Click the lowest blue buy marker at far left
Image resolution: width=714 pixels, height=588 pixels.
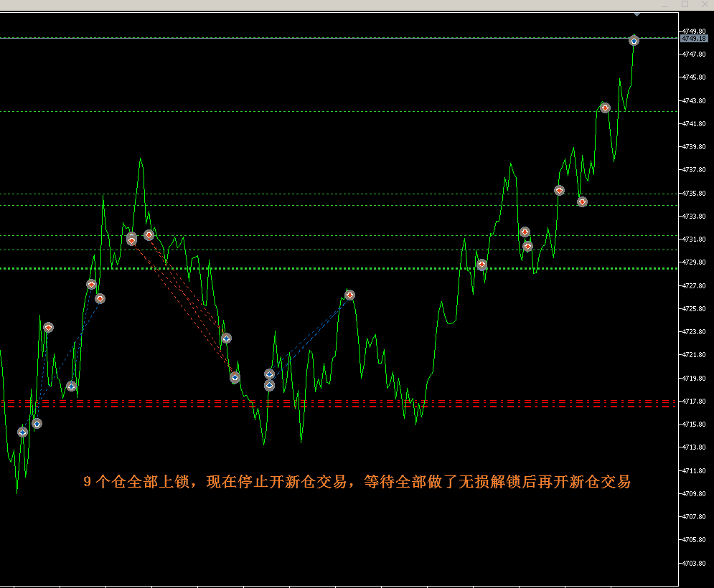[22, 432]
